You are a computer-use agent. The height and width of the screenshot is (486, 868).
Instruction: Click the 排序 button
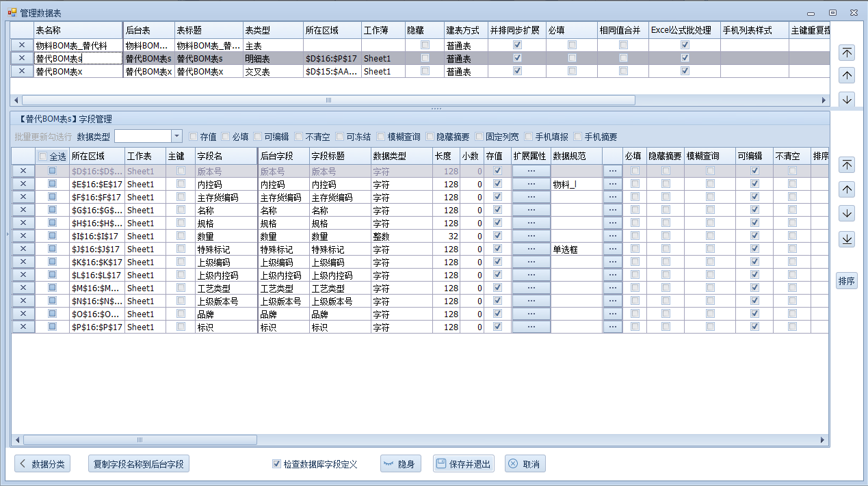[x=847, y=281]
